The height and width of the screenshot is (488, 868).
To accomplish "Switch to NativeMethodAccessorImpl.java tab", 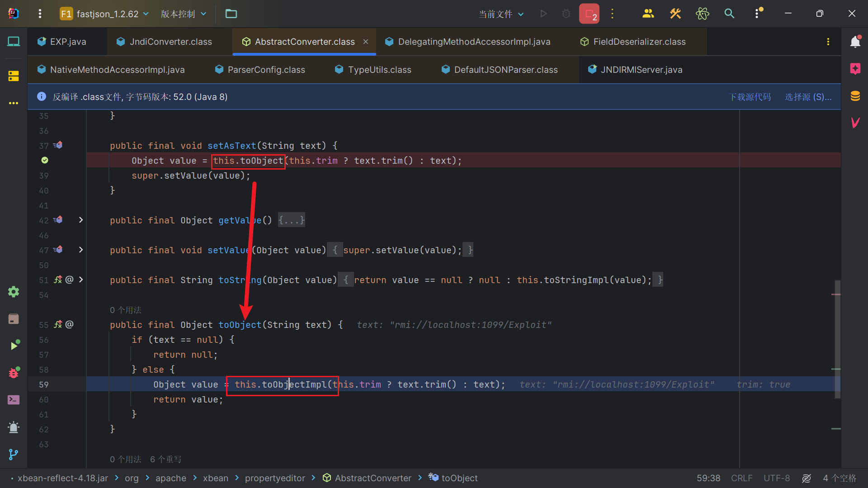I will 111,70.
